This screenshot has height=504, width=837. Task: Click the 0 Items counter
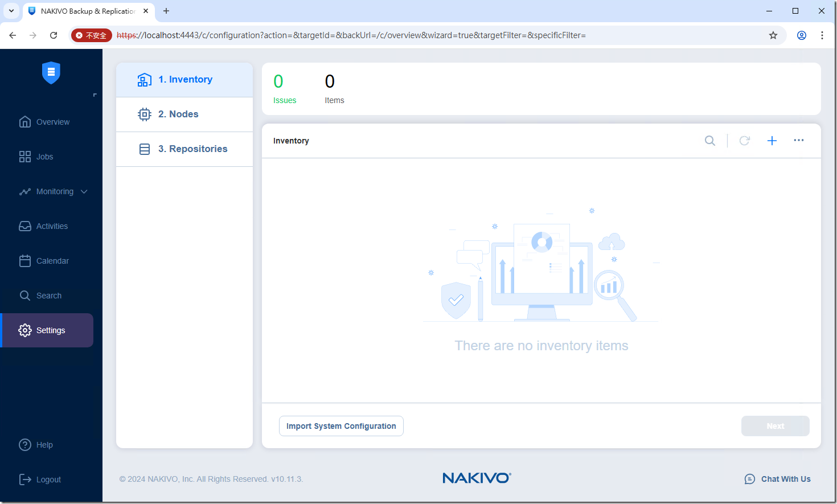[334, 89]
